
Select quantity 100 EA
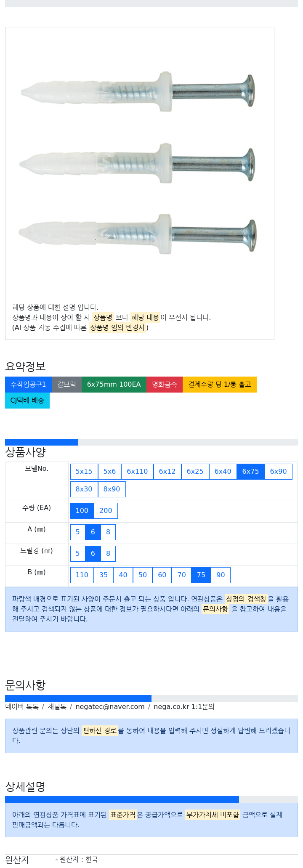coord(82,511)
